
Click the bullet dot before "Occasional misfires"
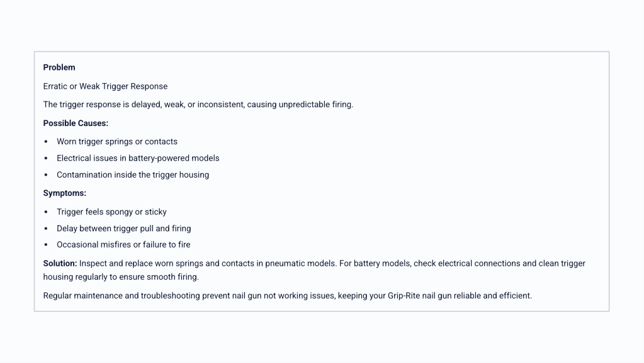(x=46, y=245)
